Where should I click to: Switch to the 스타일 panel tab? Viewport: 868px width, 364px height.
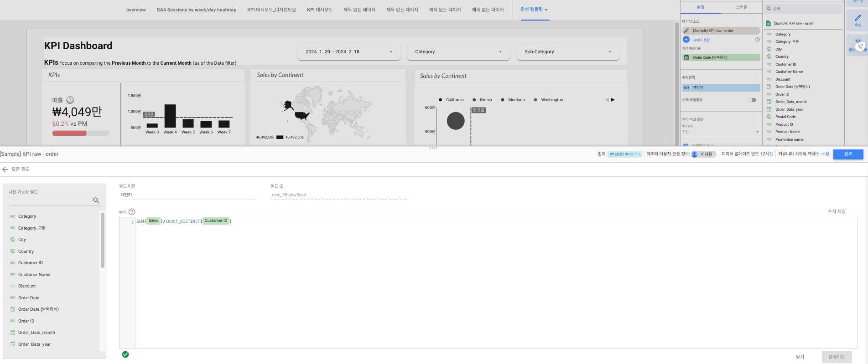coord(741,7)
